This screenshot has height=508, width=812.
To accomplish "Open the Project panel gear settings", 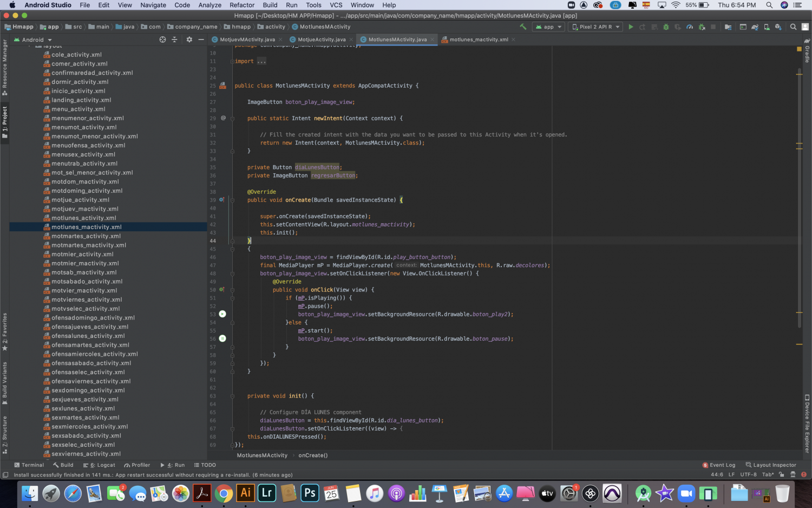I will coord(189,40).
